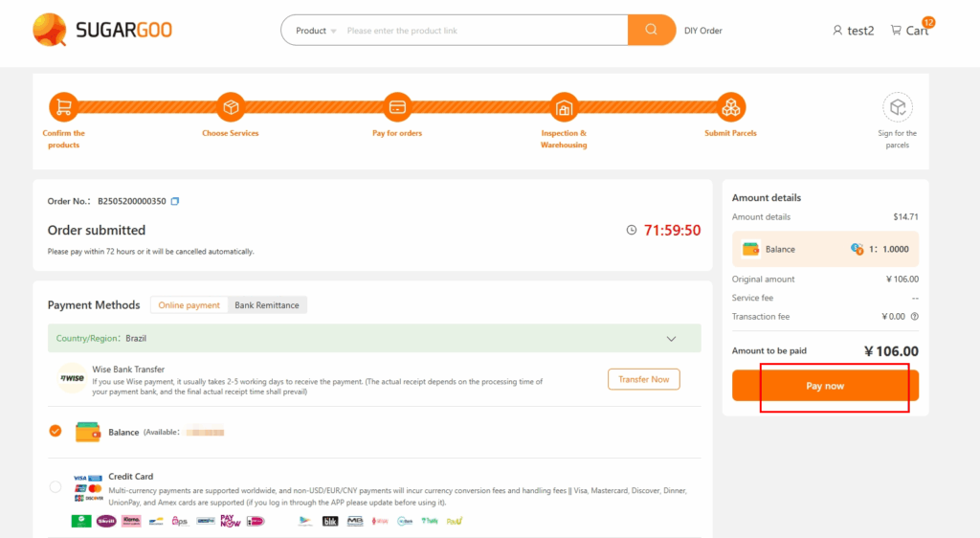The width and height of the screenshot is (980, 538).
Task: Click the Inspection & Warehousing step icon
Action: [564, 107]
